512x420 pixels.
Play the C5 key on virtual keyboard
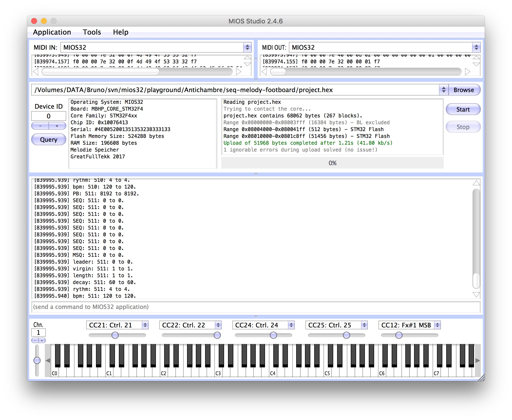(327, 373)
